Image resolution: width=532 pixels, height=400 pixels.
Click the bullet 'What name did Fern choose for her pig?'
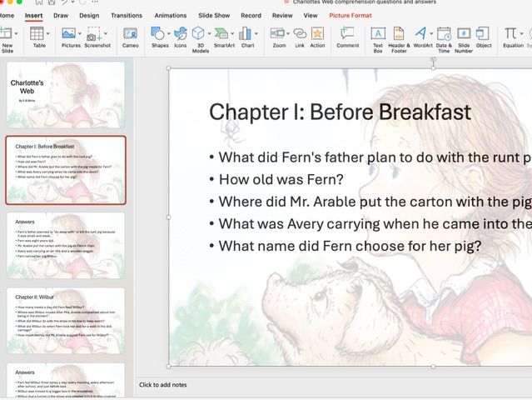coord(350,246)
